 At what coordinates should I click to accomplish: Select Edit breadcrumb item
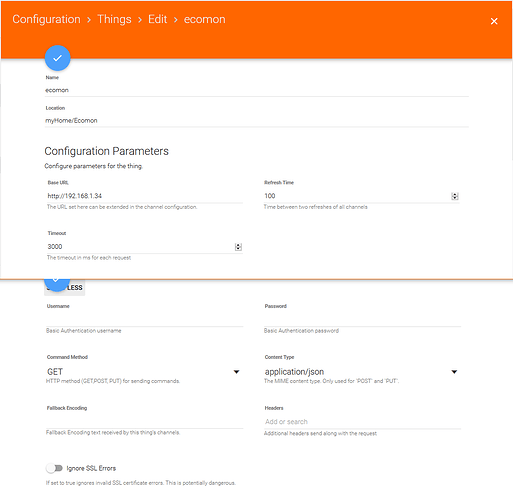(x=157, y=19)
